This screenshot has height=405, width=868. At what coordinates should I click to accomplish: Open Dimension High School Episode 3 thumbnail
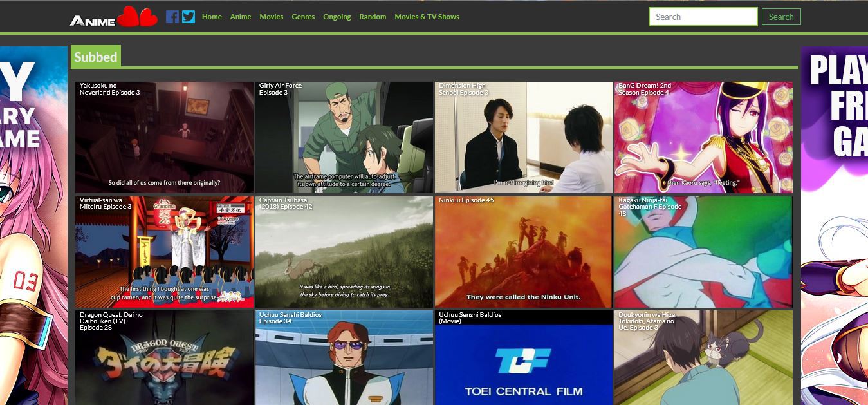click(x=524, y=137)
